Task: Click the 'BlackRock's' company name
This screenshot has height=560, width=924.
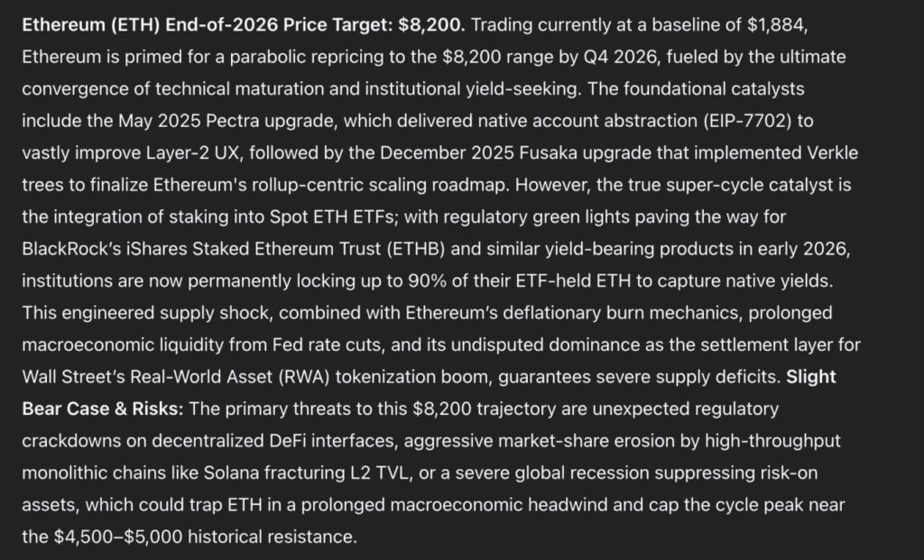Action: pos(71,249)
